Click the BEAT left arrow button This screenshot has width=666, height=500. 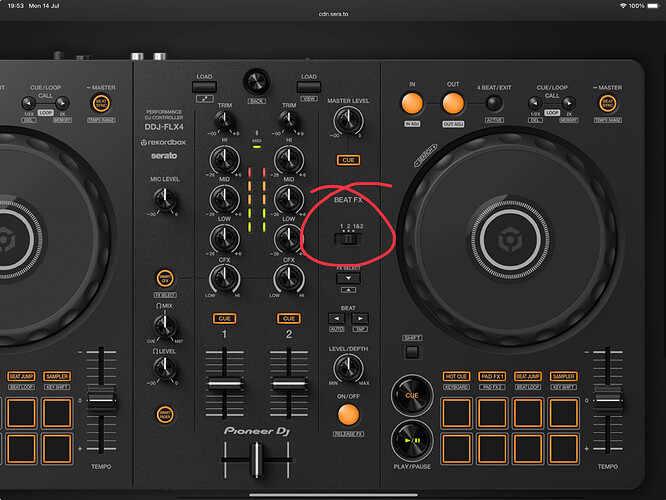click(x=336, y=318)
